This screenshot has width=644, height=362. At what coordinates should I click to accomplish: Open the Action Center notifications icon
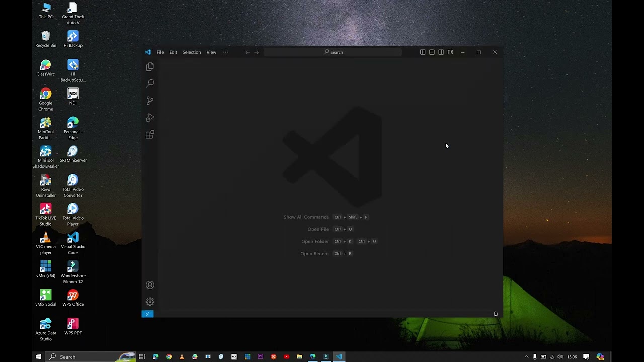click(x=586, y=357)
